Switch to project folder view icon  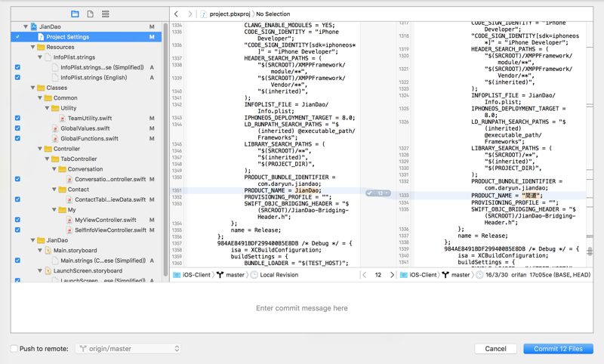[75, 14]
